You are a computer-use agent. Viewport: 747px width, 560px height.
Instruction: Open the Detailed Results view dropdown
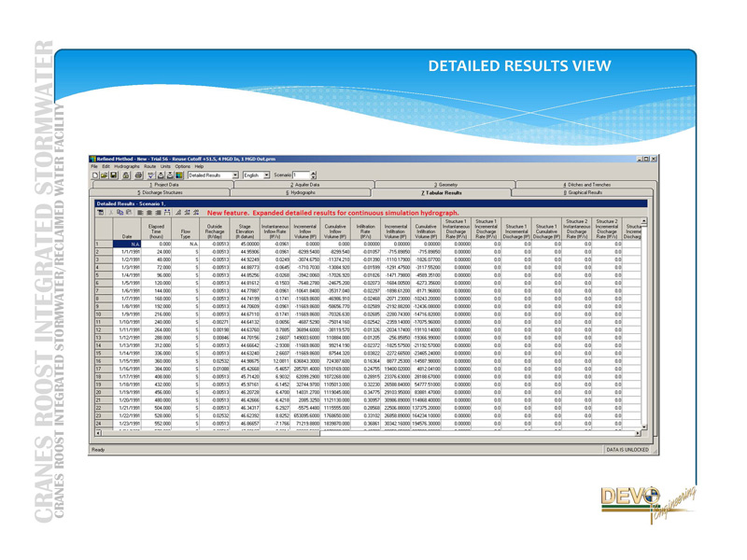pos(233,175)
